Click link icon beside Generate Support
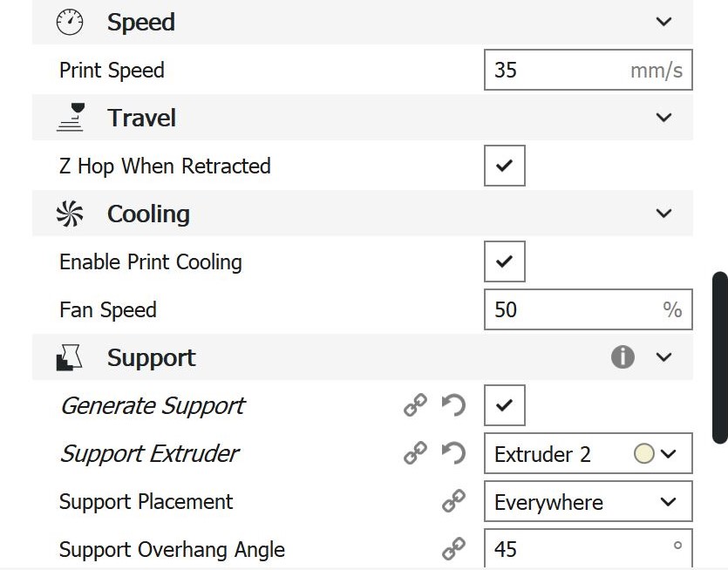This screenshot has height=570, width=728. coord(415,405)
